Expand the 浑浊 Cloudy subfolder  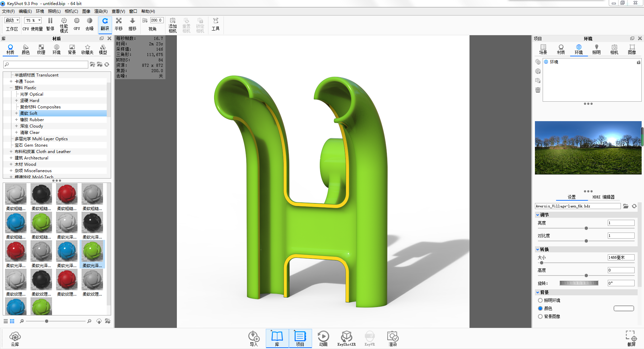16,126
